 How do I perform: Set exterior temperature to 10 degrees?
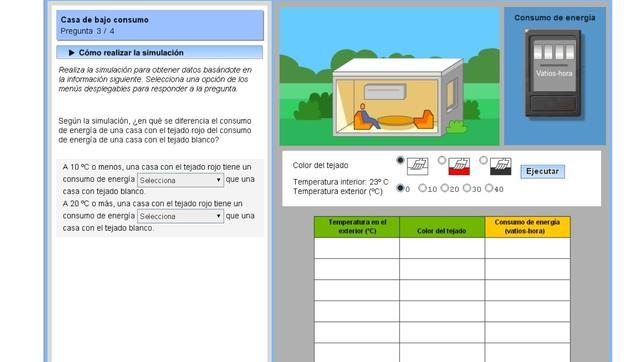click(x=422, y=188)
